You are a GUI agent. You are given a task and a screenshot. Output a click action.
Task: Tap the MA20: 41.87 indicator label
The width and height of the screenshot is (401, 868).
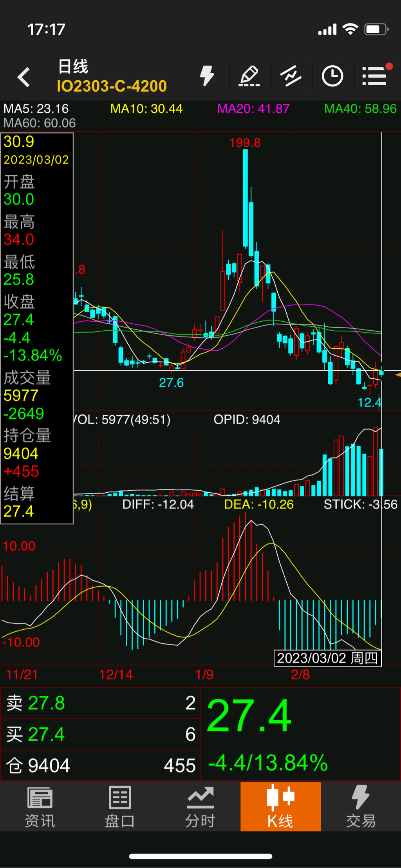(253, 108)
